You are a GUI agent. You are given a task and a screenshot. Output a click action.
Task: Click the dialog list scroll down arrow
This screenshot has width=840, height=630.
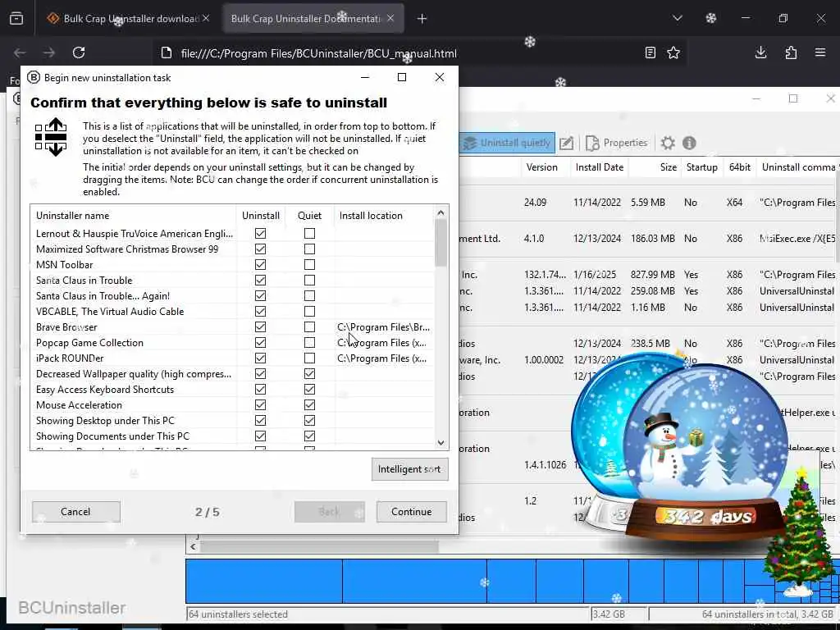(441, 442)
